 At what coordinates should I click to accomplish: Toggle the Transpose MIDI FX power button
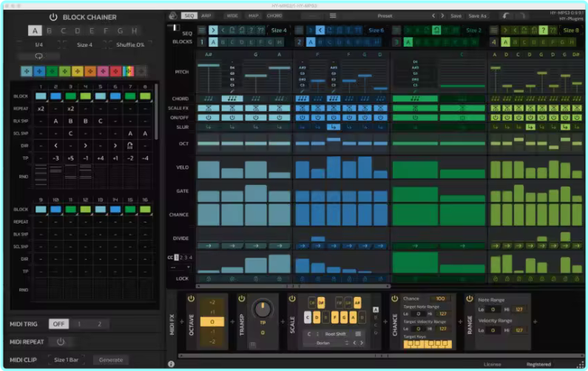coord(242,298)
